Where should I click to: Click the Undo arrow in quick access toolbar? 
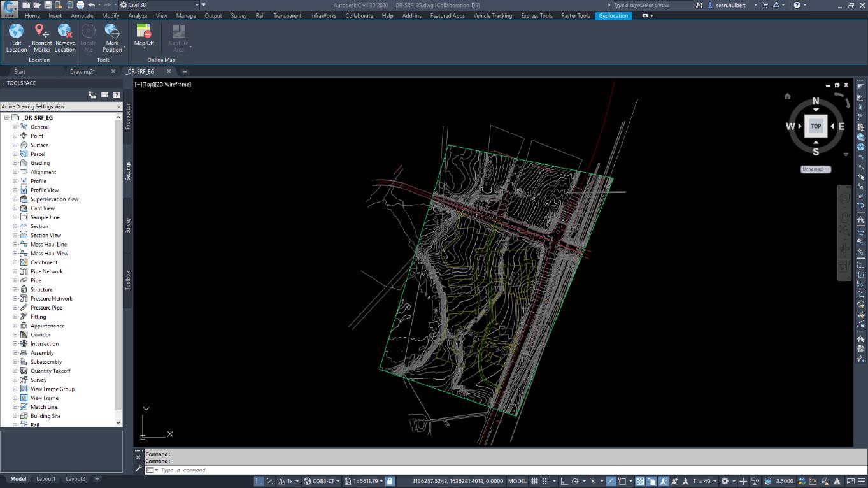(x=91, y=5)
